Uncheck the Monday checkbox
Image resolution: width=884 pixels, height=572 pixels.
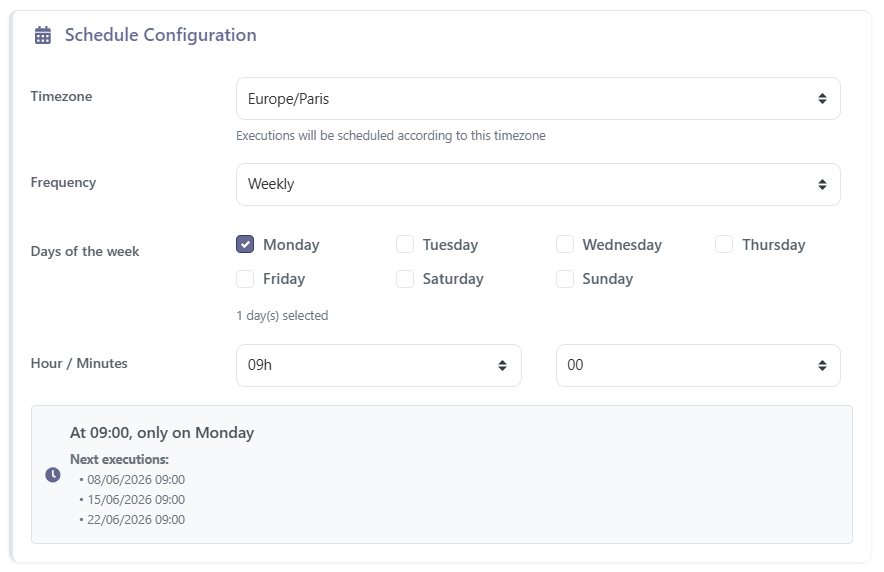245,245
